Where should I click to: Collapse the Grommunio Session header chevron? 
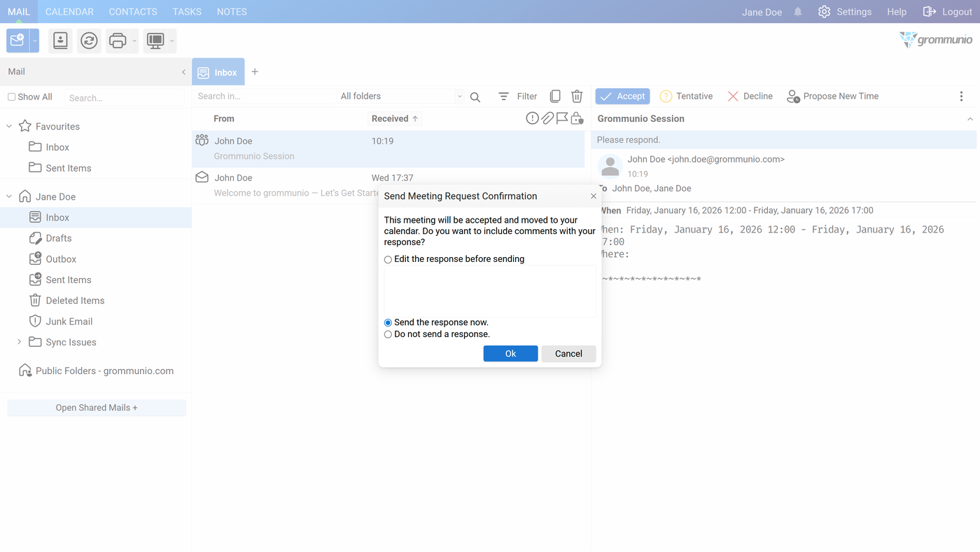(970, 119)
